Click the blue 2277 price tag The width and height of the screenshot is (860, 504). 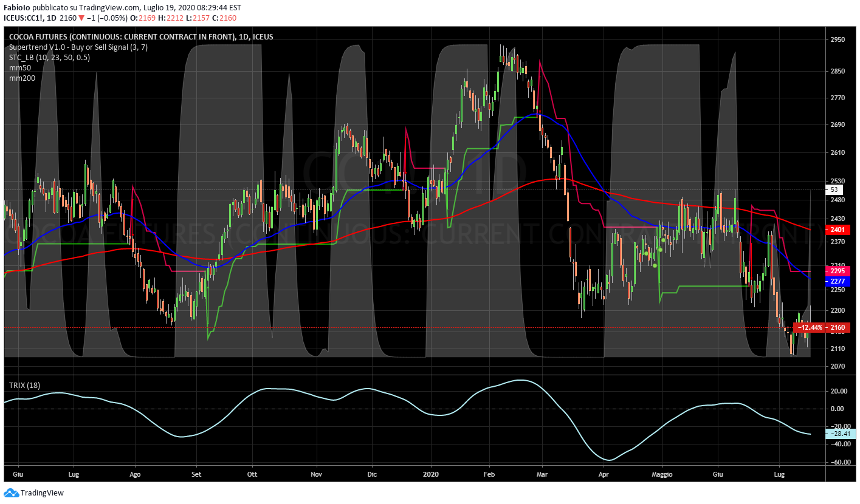[x=838, y=281]
